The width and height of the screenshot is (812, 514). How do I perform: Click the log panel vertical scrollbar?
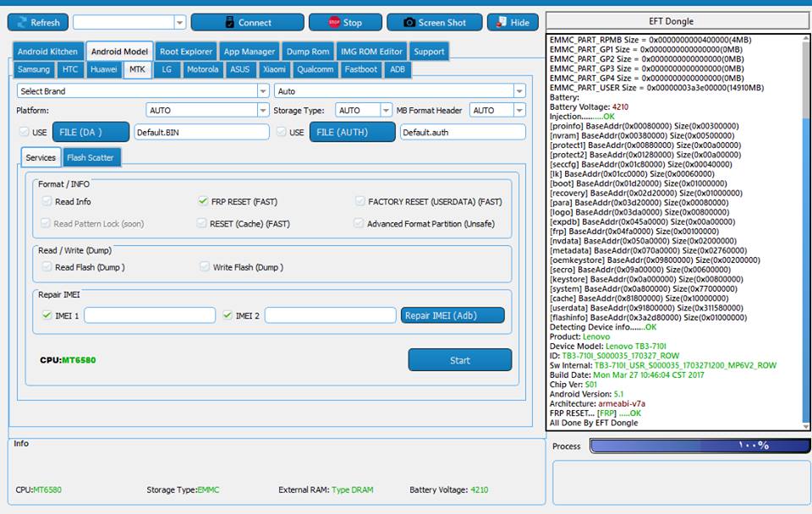(806, 232)
